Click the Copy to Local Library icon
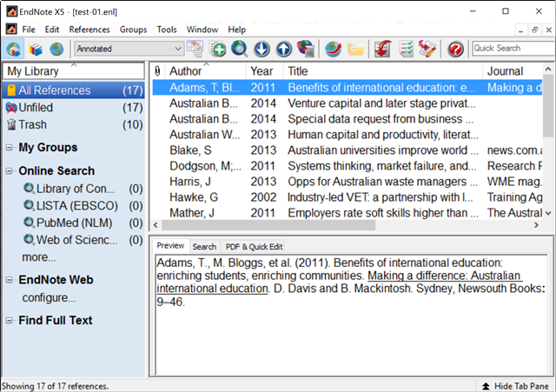556x392 pixels. pos(195,49)
